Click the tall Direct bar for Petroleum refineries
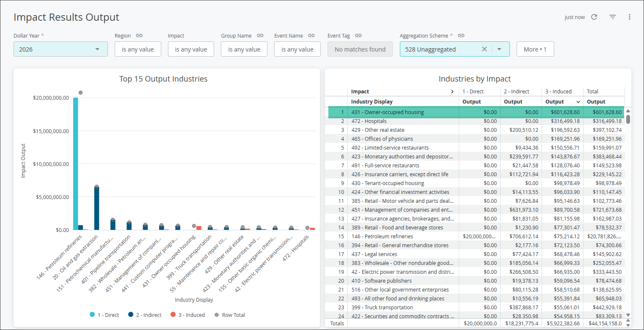 (76, 164)
